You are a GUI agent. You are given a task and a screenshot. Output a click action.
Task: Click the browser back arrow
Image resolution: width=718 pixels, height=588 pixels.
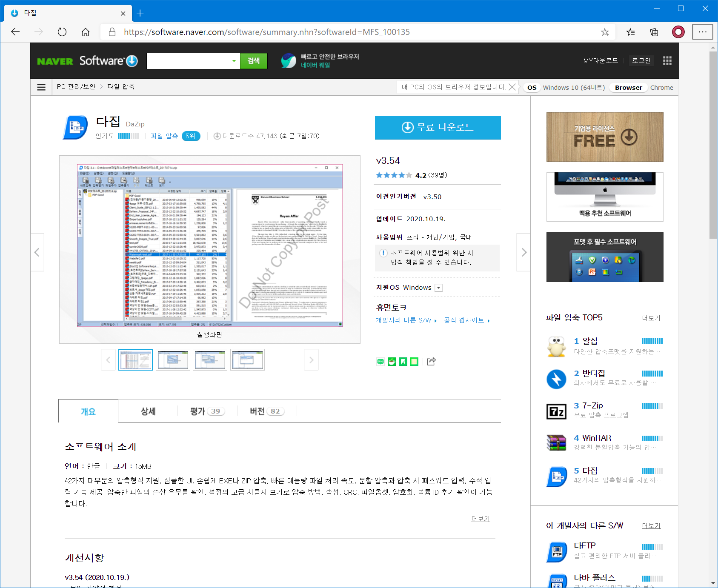(15, 32)
